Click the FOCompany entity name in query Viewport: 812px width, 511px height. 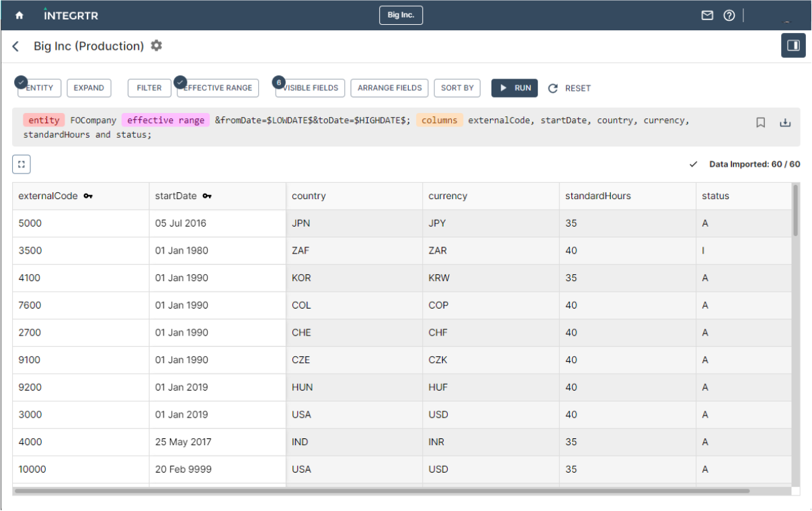93,120
